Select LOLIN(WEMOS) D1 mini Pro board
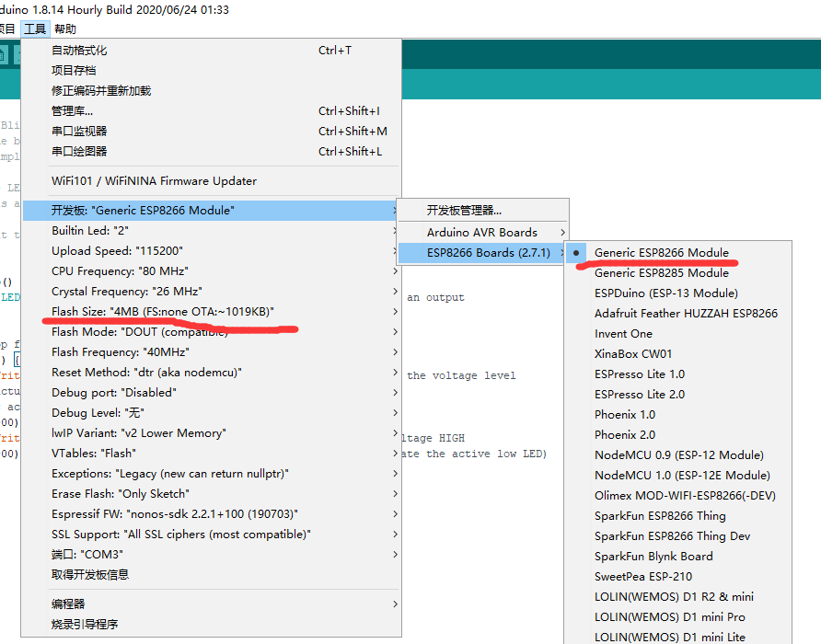Screen dimensions: 821x644 [678, 617]
